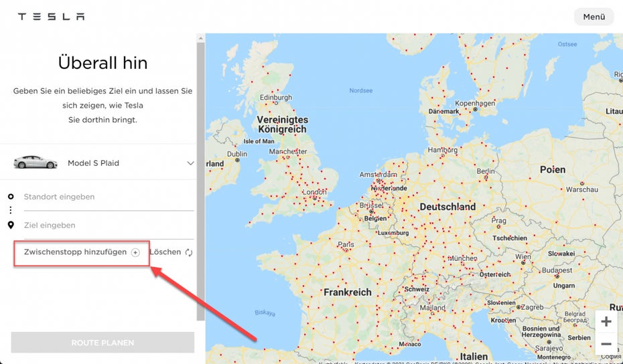Zoom out with the map minus button
Image resolution: width=623 pixels, height=364 pixels.
[x=606, y=343]
